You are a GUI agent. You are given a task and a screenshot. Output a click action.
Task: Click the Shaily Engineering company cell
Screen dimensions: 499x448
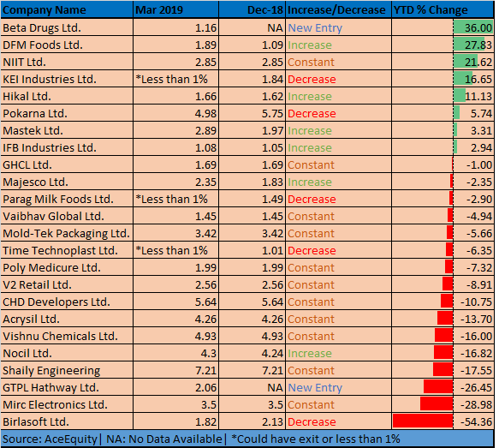67,371
